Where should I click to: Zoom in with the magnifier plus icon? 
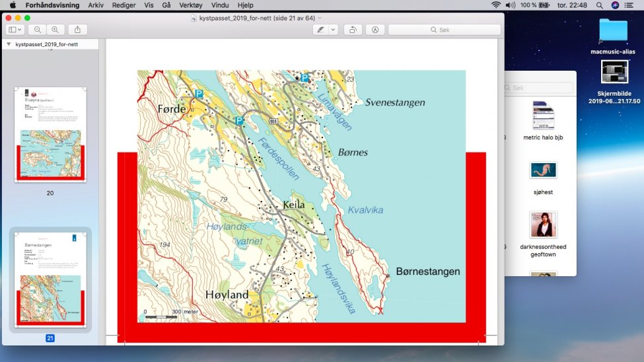pyautogui.click(x=55, y=30)
